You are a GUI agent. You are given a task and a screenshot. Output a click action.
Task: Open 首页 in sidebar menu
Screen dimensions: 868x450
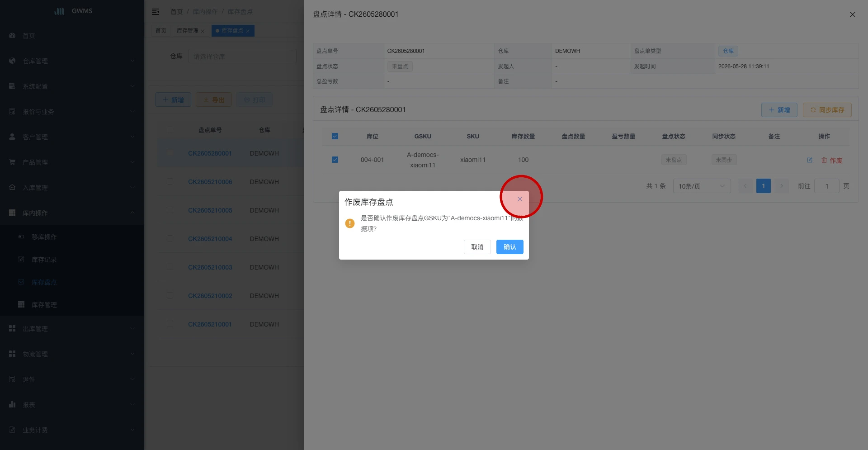pyautogui.click(x=72, y=36)
